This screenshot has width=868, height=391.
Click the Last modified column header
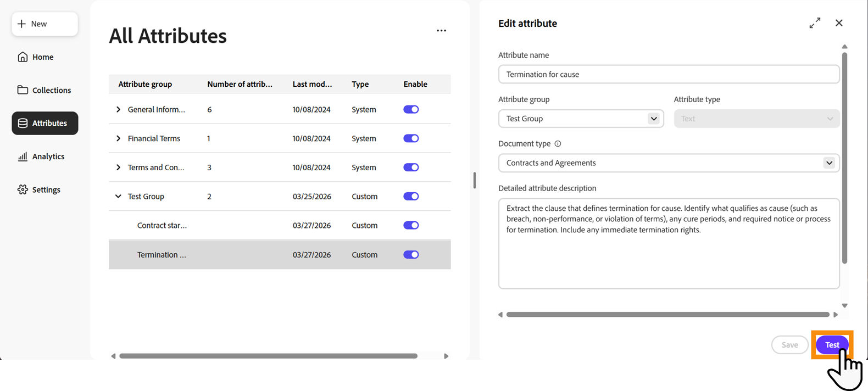tap(312, 84)
